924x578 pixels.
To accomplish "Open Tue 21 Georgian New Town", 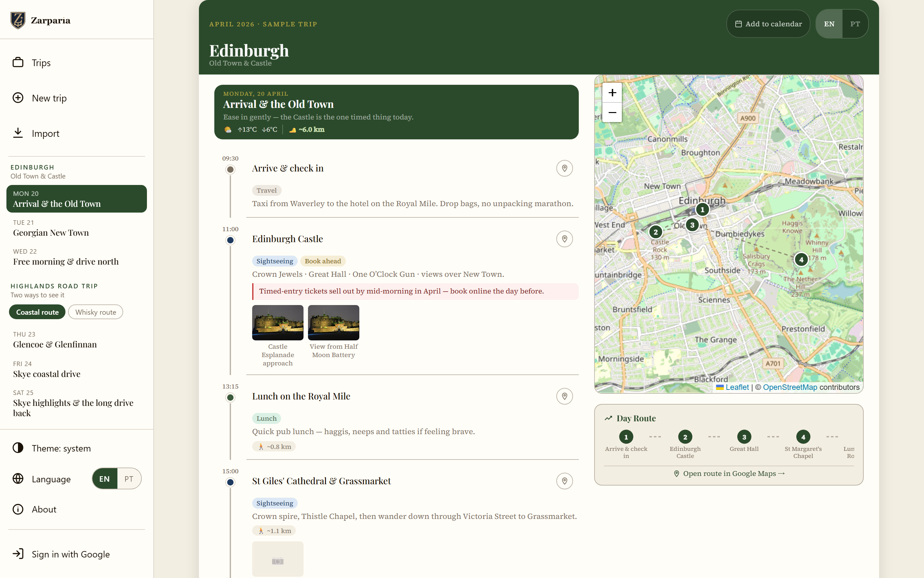I will tap(76, 228).
